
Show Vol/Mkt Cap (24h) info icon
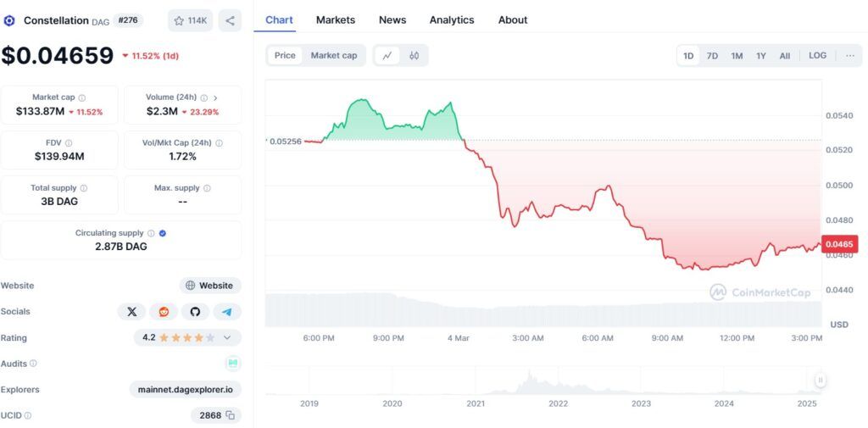(x=220, y=143)
